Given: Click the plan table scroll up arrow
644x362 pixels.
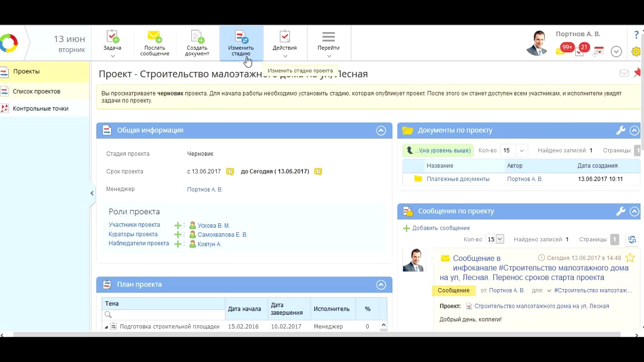Looking at the screenshot, I should pos(383,325).
